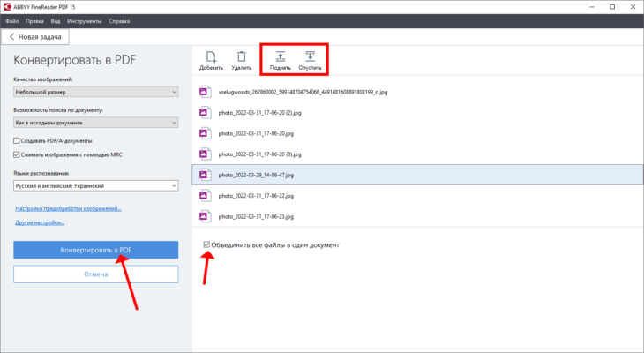The image size is (644, 353).
Task: Click image icon of photo_2022-03-31_17-06-22.jpg
Action: click(204, 195)
